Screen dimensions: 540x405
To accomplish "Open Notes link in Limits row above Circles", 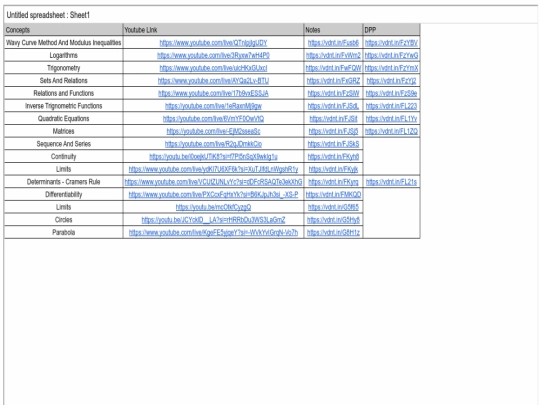I will (x=333, y=207).
